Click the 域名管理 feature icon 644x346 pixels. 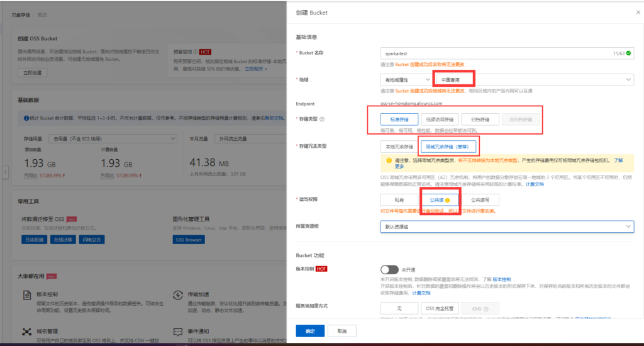27,332
